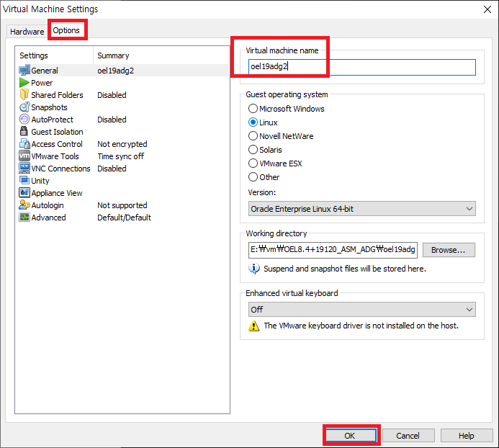
Task: Choose the VMware ESX radio option
Action: coord(253,163)
